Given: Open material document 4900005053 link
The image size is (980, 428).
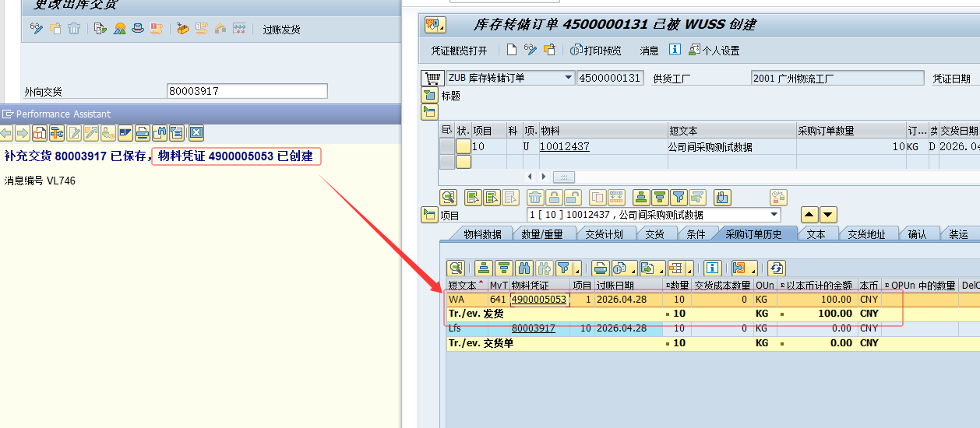Looking at the screenshot, I should [x=538, y=300].
